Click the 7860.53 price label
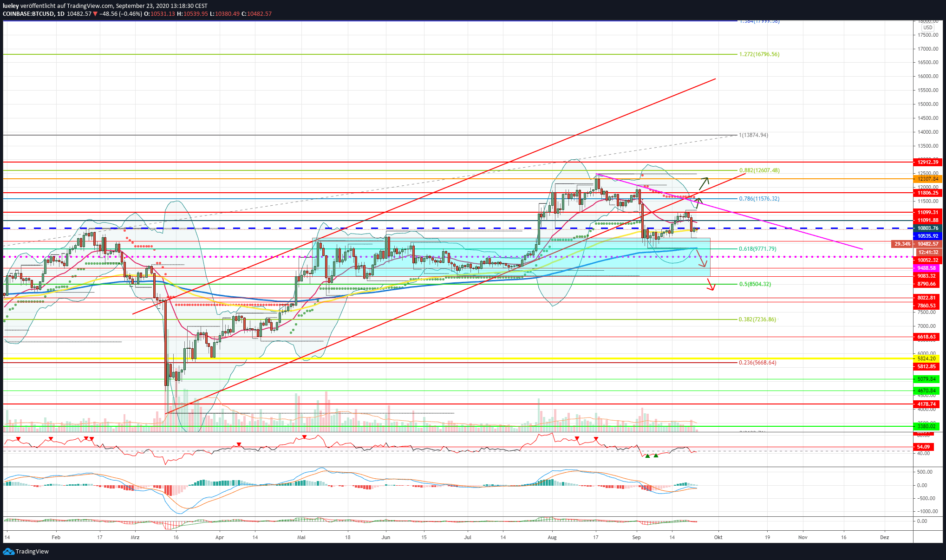Viewport: 946px width, 560px height. 927,306
